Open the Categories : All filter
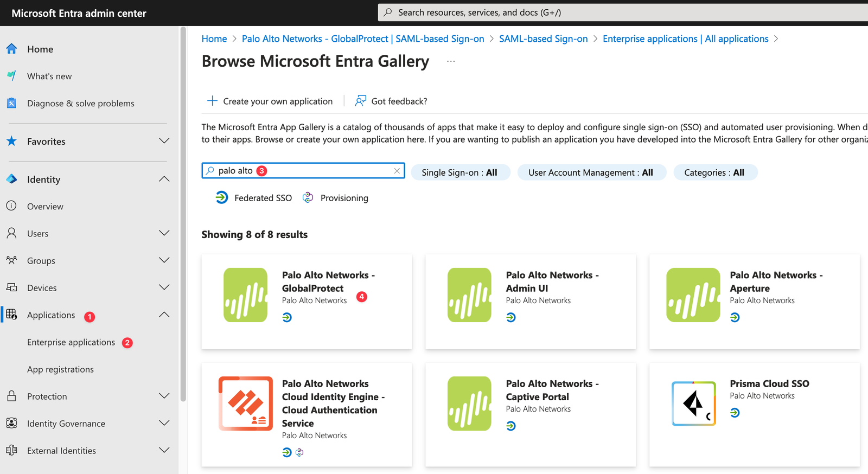868x474 pixels. pos(714,172)
